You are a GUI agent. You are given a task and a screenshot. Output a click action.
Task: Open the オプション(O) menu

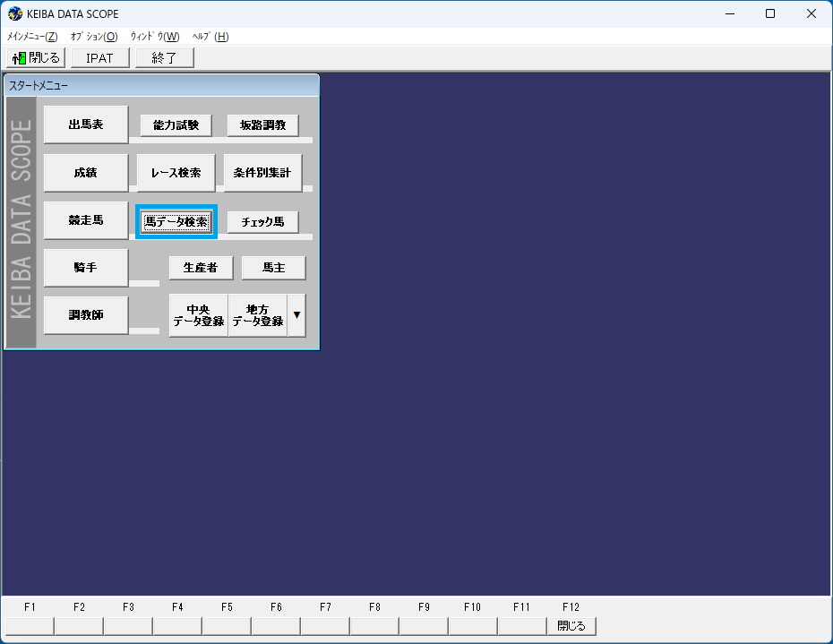(94, 37)
